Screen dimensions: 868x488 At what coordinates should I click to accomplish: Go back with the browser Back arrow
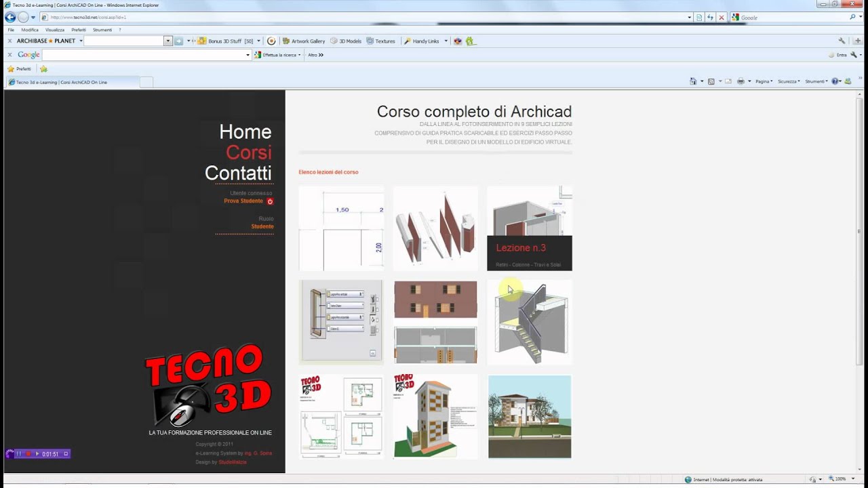click(x=10, y=18)
